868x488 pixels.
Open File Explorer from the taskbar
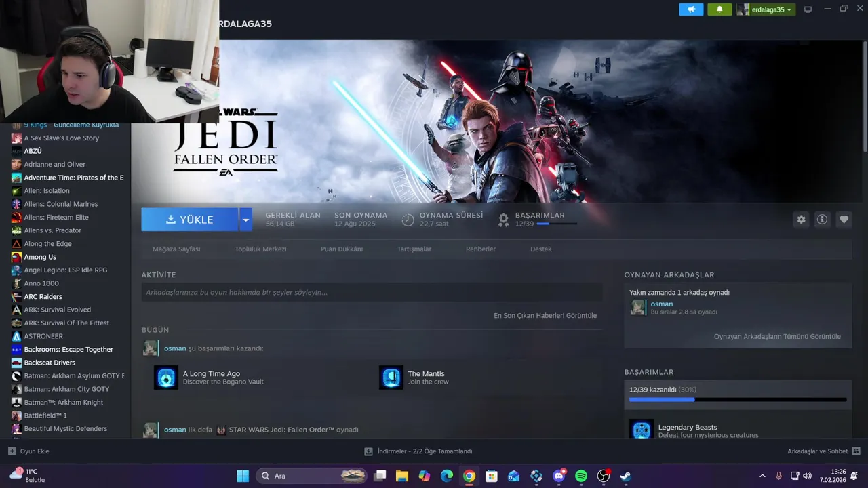pyautogui.click(x=402, y=476)
